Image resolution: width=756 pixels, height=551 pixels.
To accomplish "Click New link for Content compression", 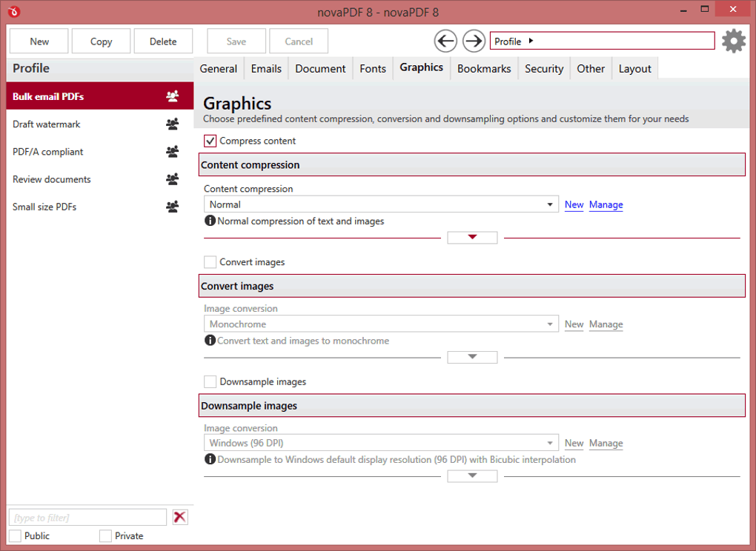I will point(574,204).
